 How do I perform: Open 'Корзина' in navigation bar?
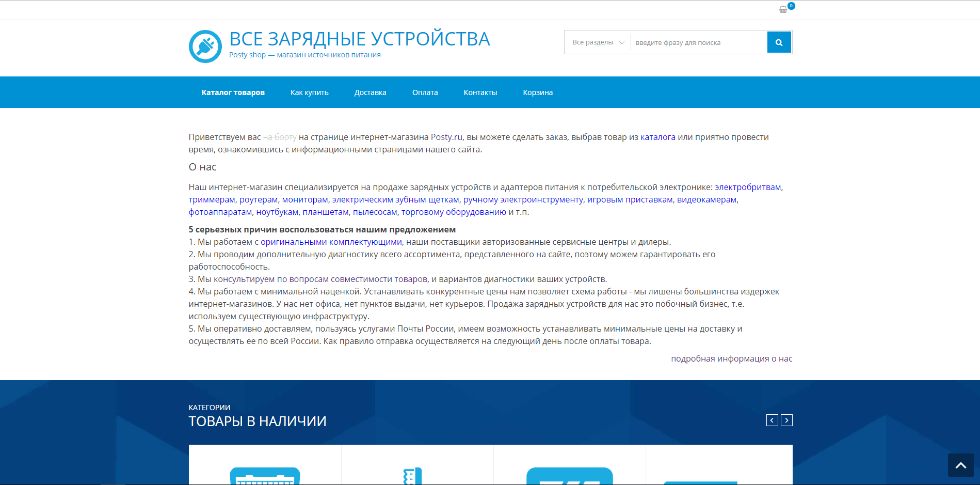click(x=537, y=92)
